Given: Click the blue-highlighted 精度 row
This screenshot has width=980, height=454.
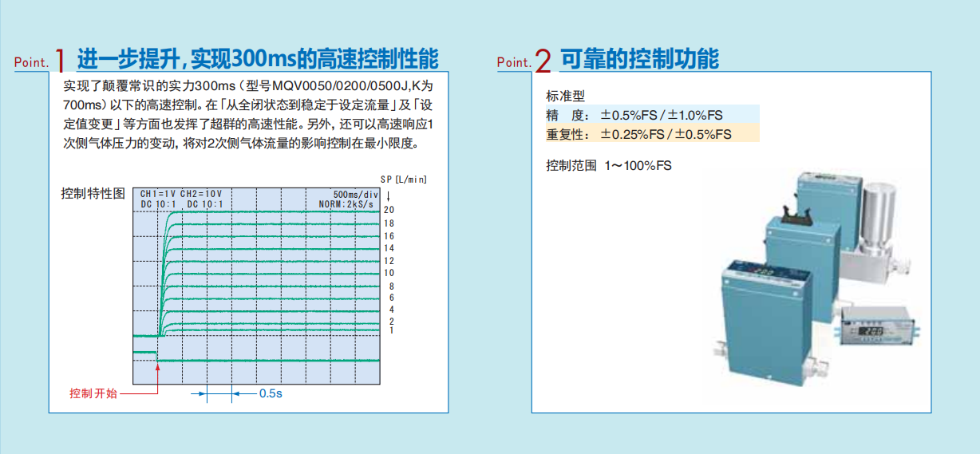Looking at the screenshot, I should click(x=651, y=115).
